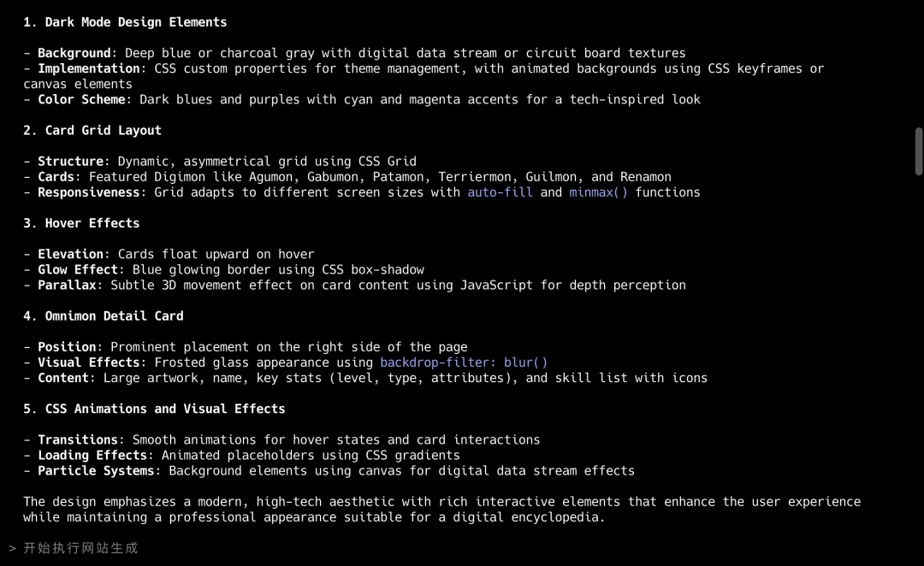924x566 pixels.
Task: Click the '3. Hover Effects' heading
Action: (x=81, y=224)
